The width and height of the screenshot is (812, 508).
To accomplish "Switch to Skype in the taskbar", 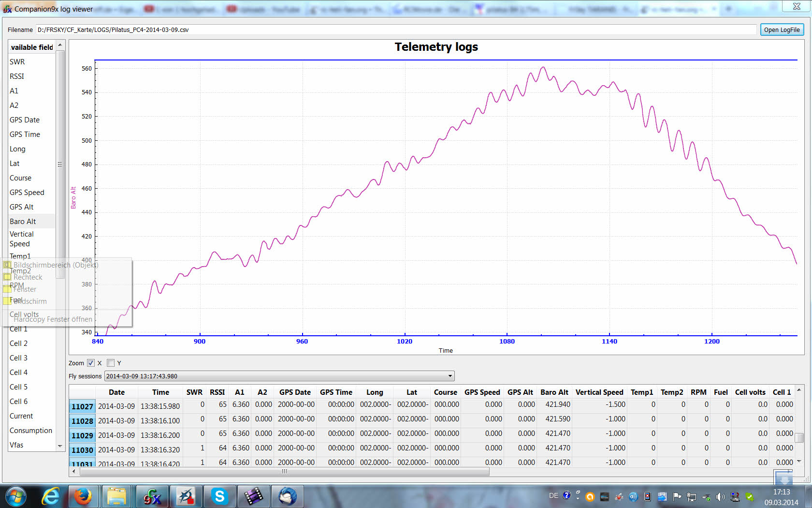I will pyautogui.click(x=219, y=496).
